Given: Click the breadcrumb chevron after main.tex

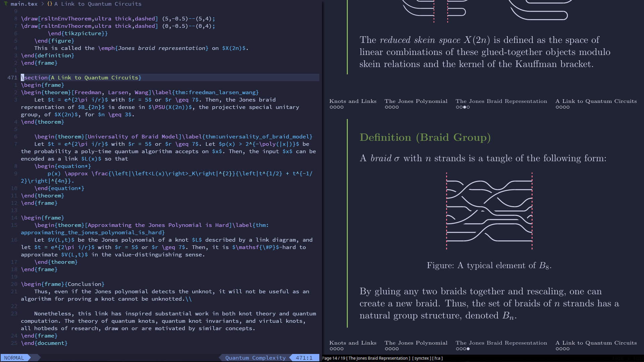Looking at the screenshot, I should (43, 4).
